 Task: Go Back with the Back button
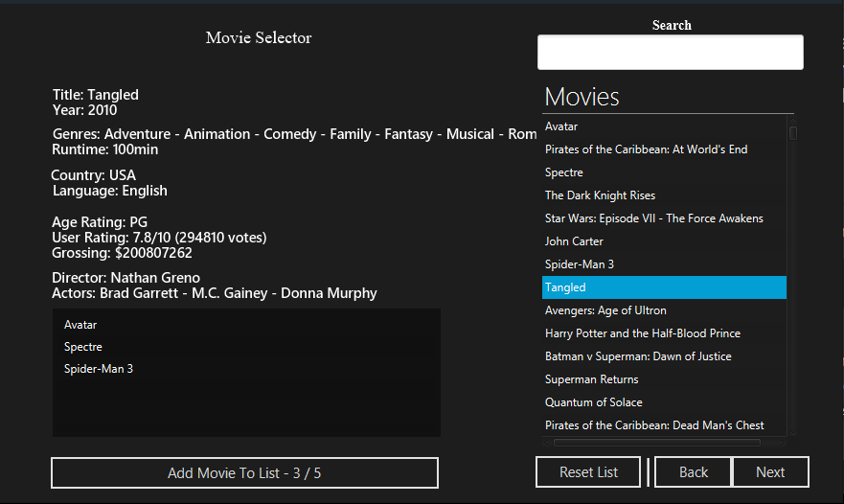[694, 472]
